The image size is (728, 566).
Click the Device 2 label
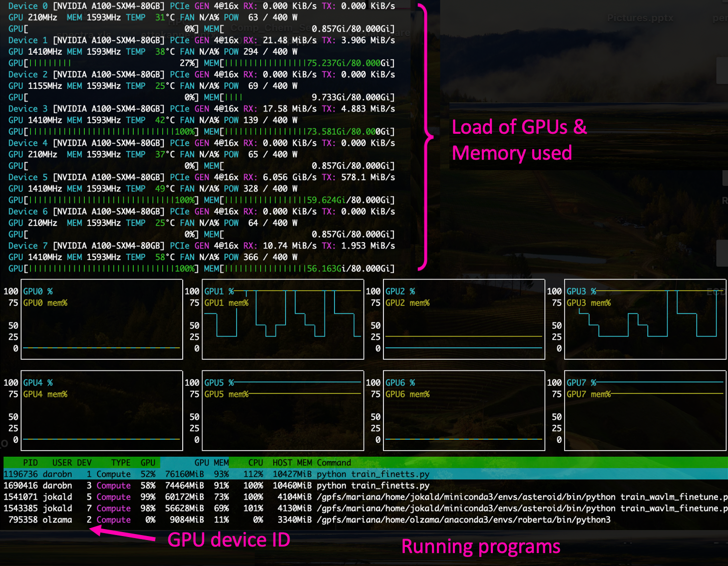[28, 74]
